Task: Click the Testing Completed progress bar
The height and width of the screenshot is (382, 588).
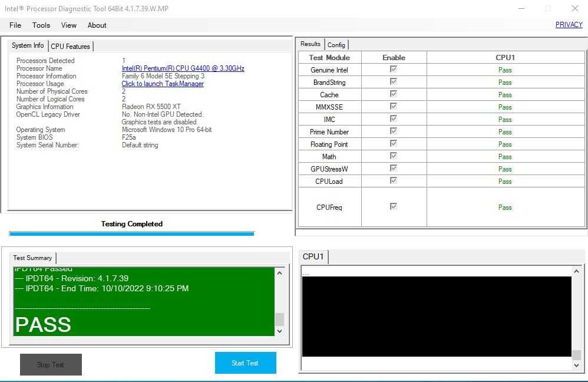Action: pos(131,234)
